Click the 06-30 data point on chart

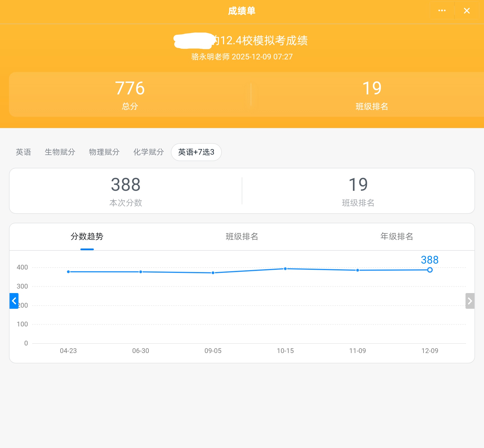tap(141, 272)
